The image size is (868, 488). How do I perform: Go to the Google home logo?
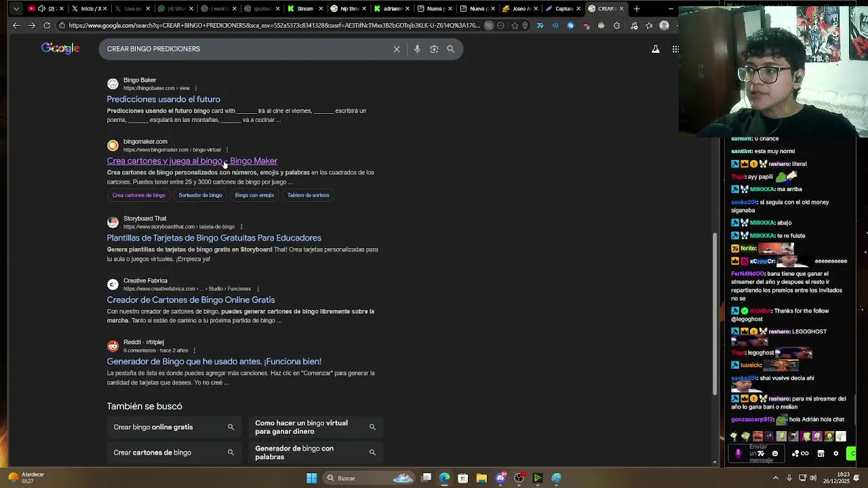(x=60, y=48)
